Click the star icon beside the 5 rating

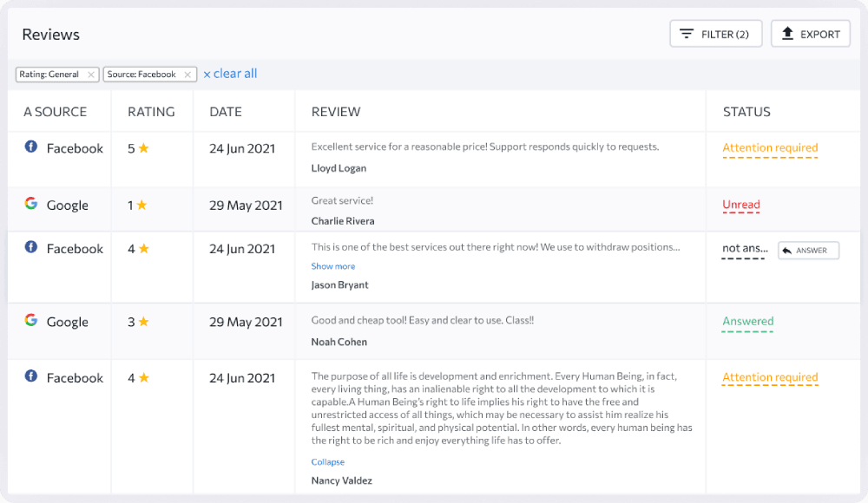[144, 147]
